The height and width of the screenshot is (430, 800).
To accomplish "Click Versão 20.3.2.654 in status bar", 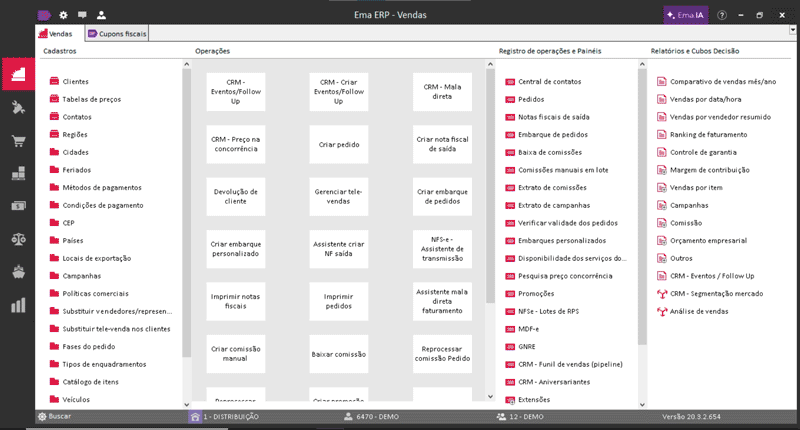I will click(691, 417).
